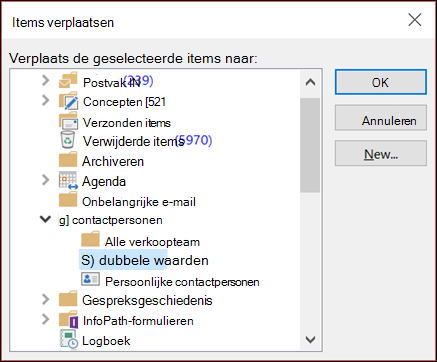Image resolution: width=437 pixels, height=362 pixels.
Task: Confirm move with OK button
Action: pos(381,82)
